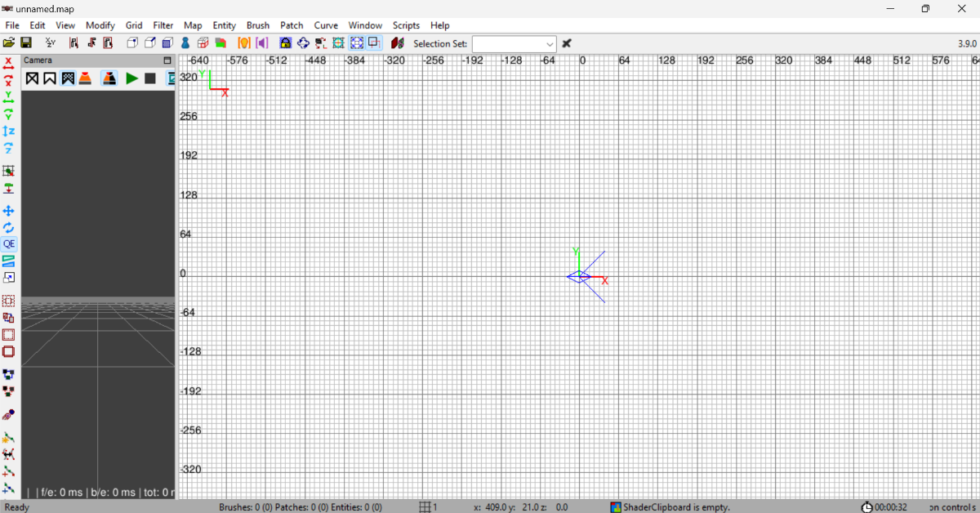The image size is (980, 513).
Task: Click the connect entities blue nodes icon
Action: 8,374
